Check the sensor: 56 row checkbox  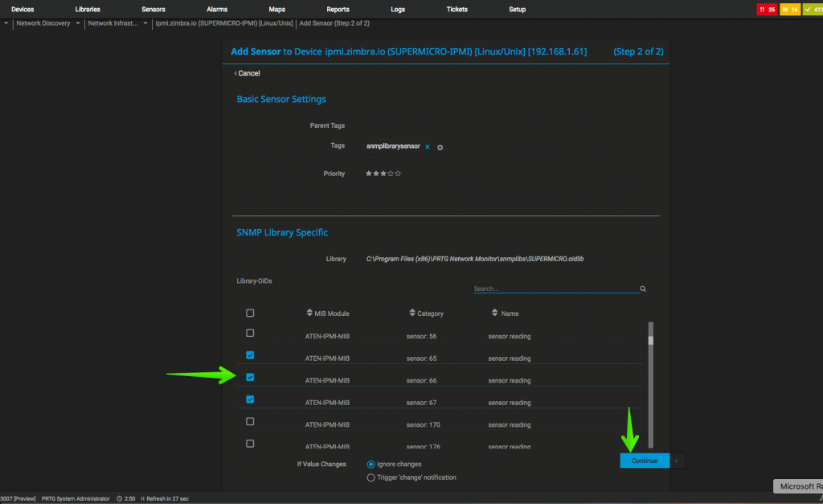[250, 333]
